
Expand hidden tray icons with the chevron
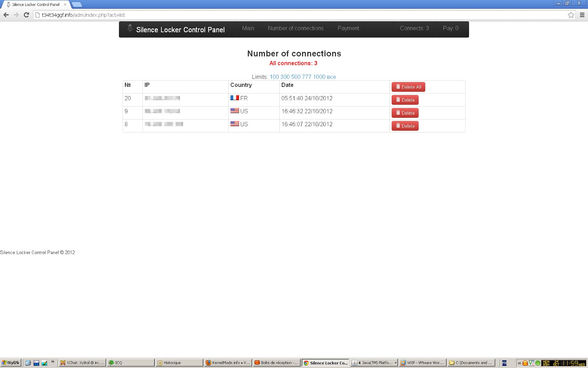click(x=519, y=363)
